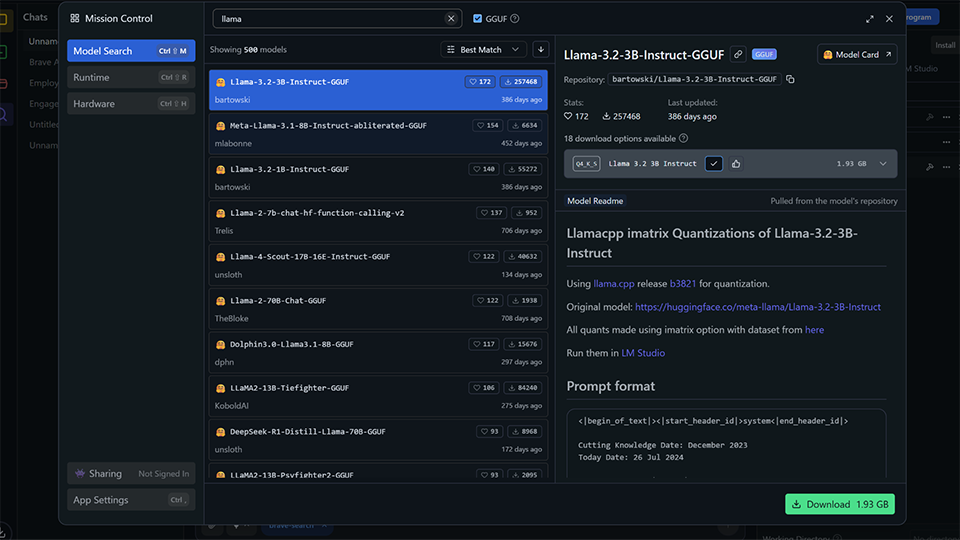
Task: Click the Q4_K_S quantization badge
Action: click(586, 163)
